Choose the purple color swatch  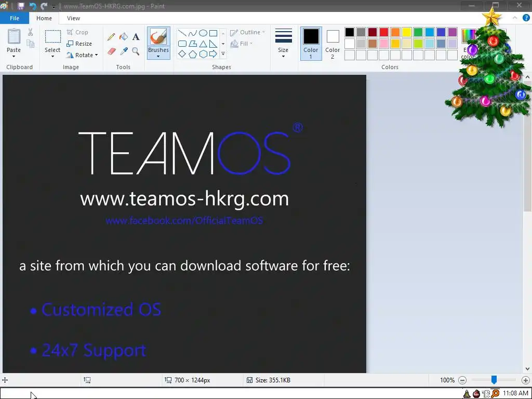point(453,32)
